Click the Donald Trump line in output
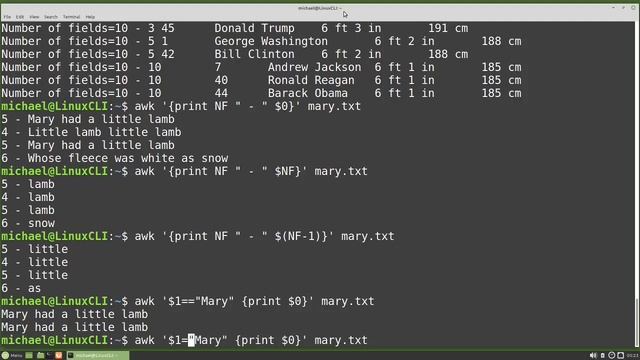 point(235,28)
